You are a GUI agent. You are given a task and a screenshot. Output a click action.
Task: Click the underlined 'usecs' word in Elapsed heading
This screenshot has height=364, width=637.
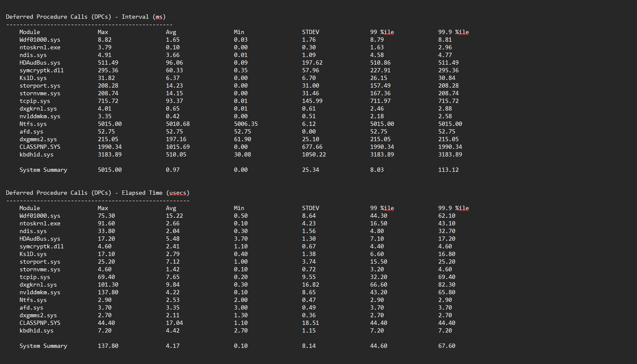[178, 193]
